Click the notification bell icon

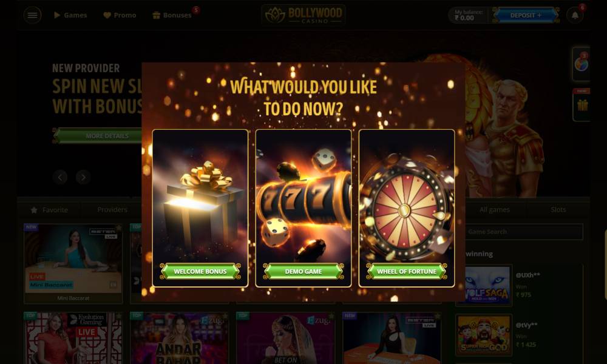(575, 16)
